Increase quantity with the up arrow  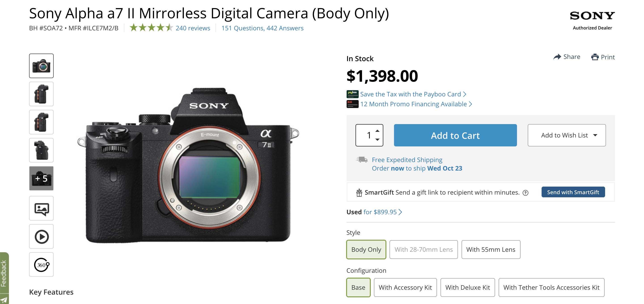(x=377, y=131)
